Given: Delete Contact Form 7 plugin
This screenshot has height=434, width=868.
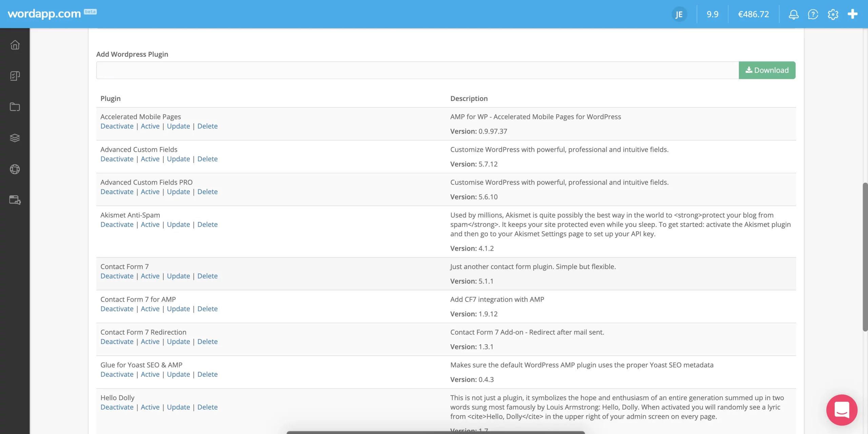Looking at the screenshot, I should pos(208,276).
